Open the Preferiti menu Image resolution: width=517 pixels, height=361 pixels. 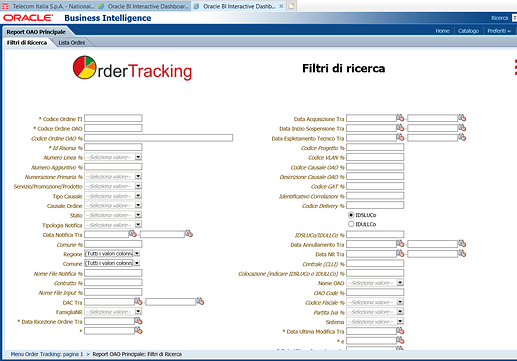point(499,31)
